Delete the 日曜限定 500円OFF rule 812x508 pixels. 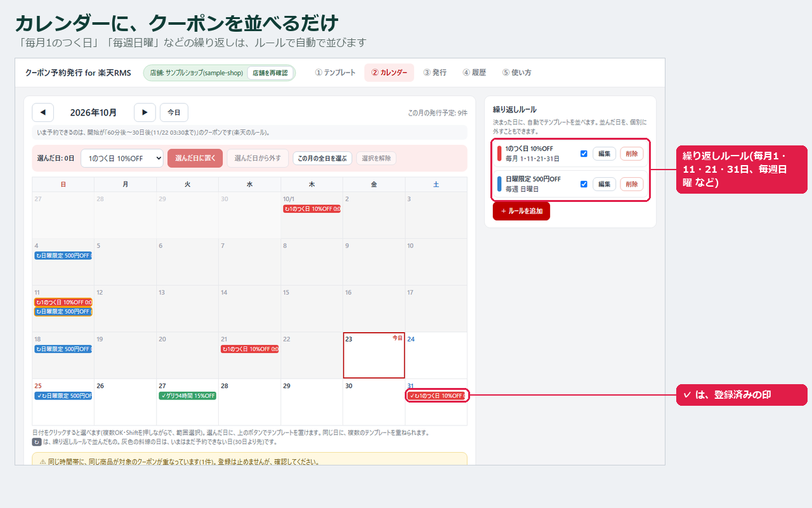click(x=632, y=184)
